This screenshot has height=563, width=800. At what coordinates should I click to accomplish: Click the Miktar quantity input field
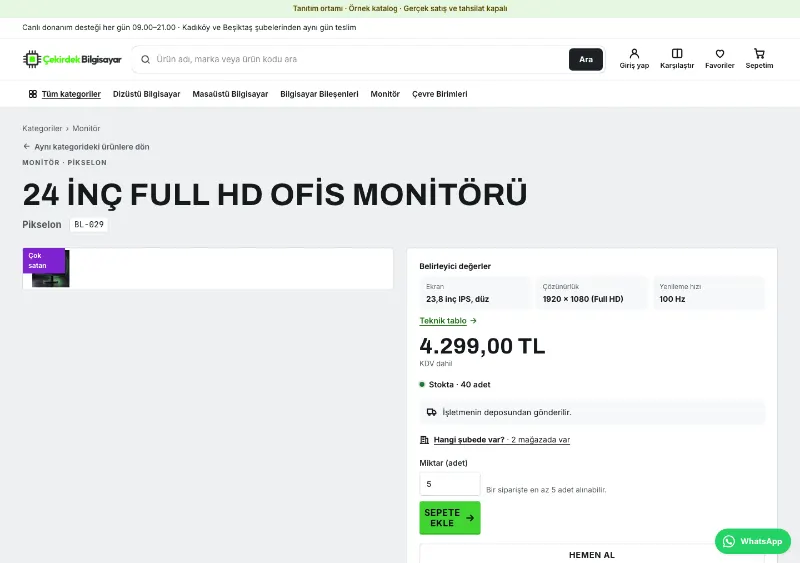pyautogui.click(x=450, y=484)
